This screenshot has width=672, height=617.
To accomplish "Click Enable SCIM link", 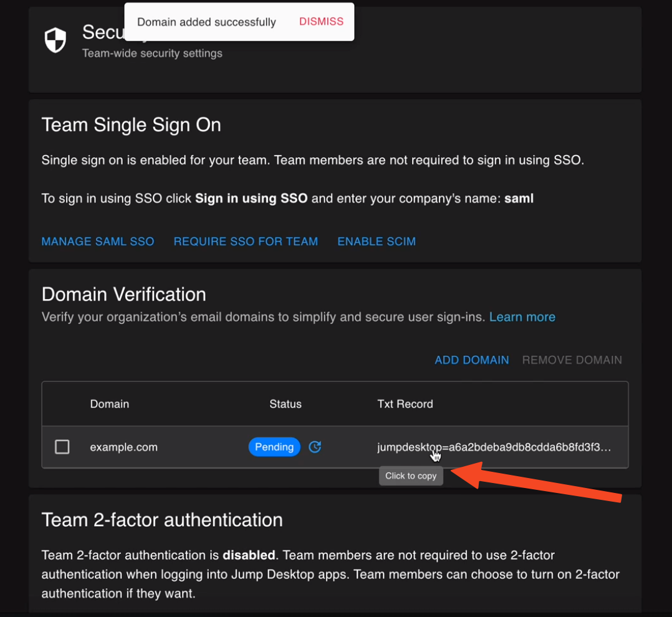I will point(377,241).
